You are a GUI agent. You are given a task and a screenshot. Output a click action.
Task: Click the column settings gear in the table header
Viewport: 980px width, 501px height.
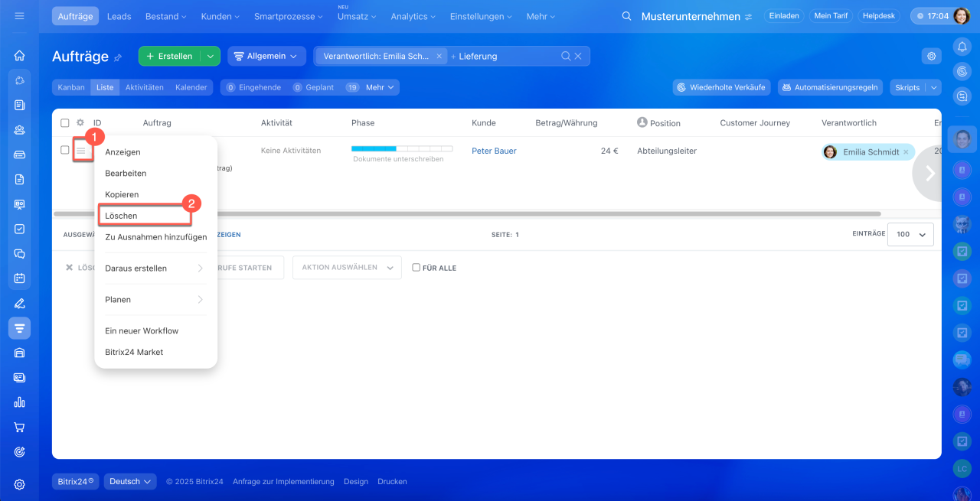tap(80, 122)
